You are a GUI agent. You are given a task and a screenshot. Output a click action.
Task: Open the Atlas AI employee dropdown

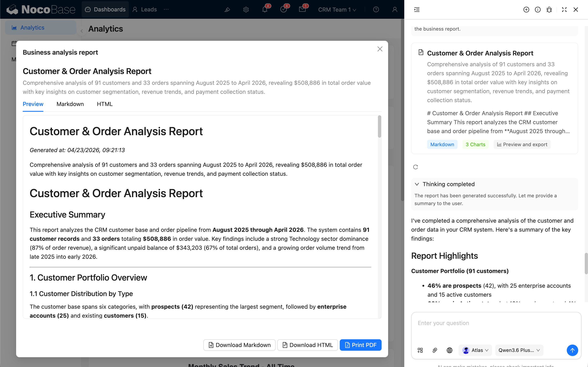pyautogui.click(x=475, y=350)
